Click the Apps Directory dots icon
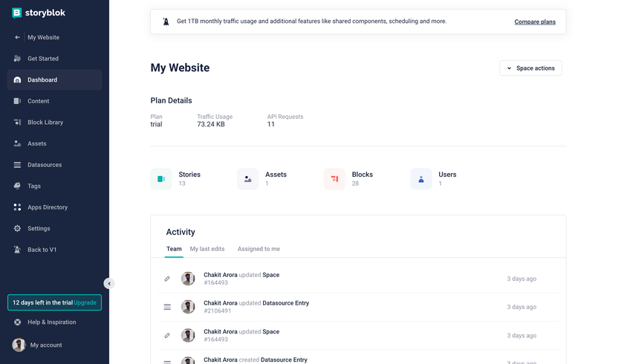 [17, 207]
